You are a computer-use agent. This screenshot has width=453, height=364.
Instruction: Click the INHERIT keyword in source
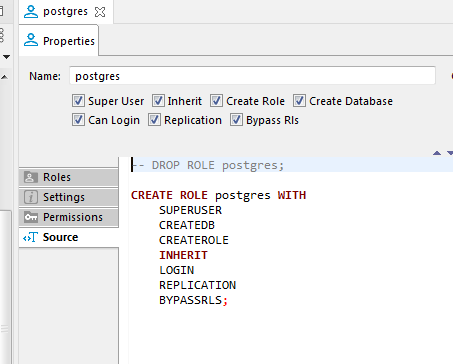click(183, 255)
